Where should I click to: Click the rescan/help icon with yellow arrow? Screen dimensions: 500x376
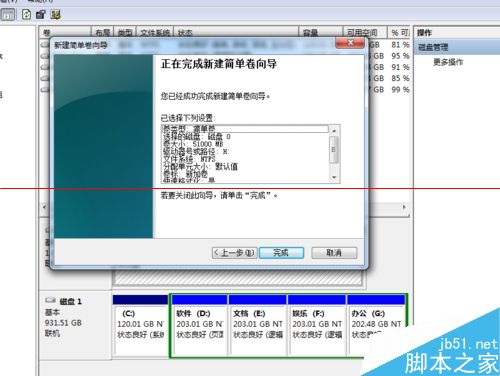pyautogui.click(x=55, y=14)
